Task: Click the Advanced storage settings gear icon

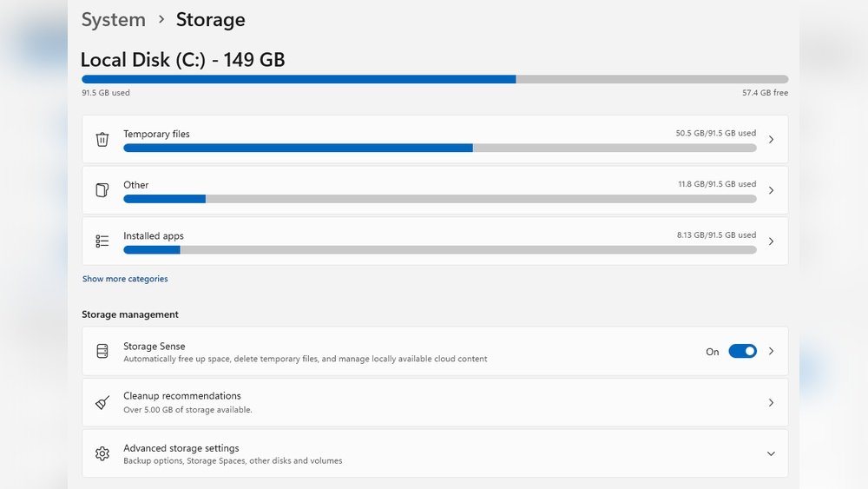Action: (102, 453)
